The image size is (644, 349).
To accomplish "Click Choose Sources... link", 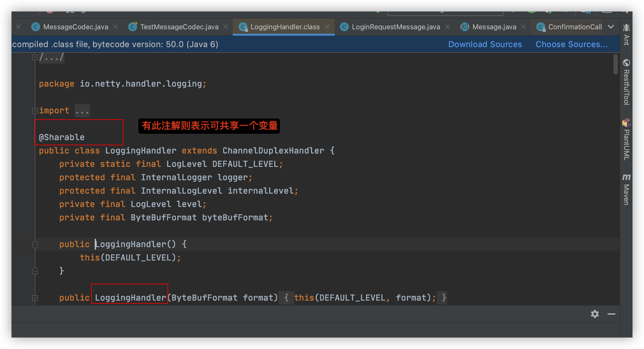I will click(x=572, y=44).
